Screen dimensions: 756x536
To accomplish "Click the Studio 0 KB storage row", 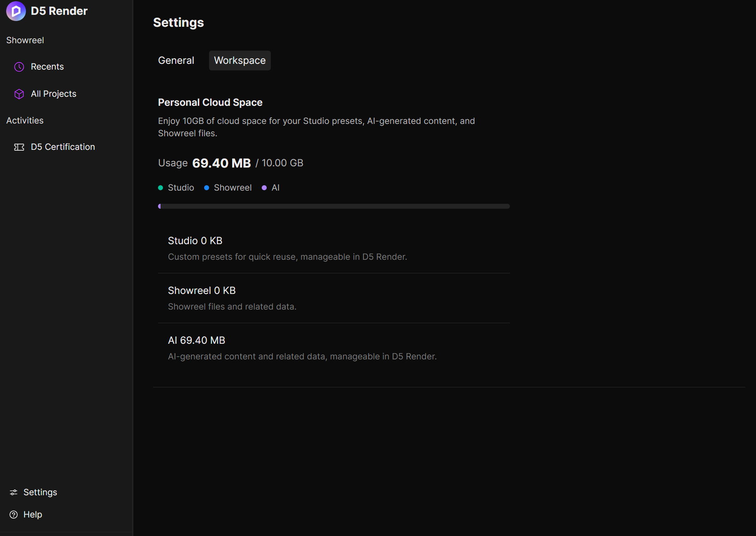I will click(334, 248).
